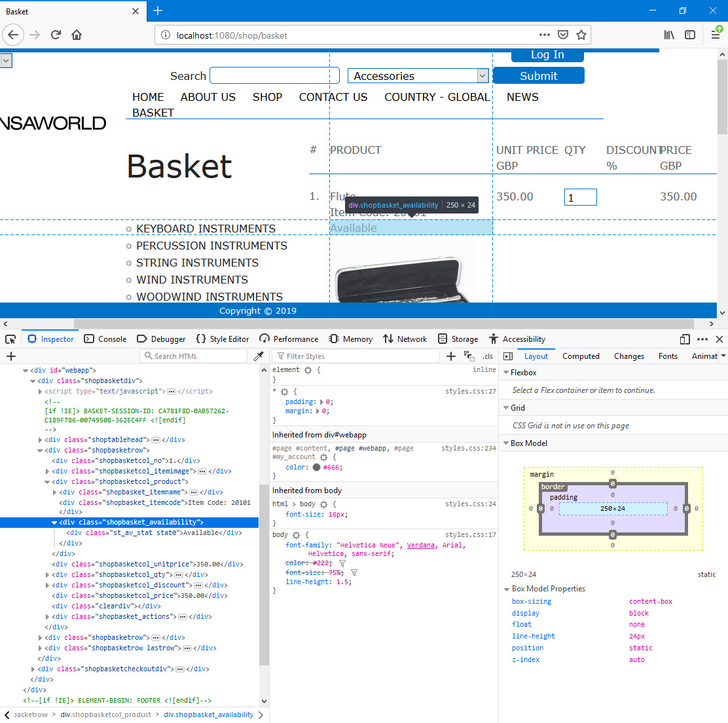The image size is (728, 723).
Task: Expand the shopbasketcol_qty node
Action: 47,575
